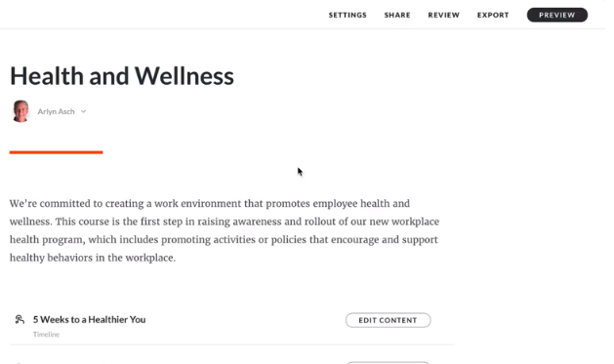Click the word 'wellness' starting description's second line
614x364 pixels.
coord(29,222)
